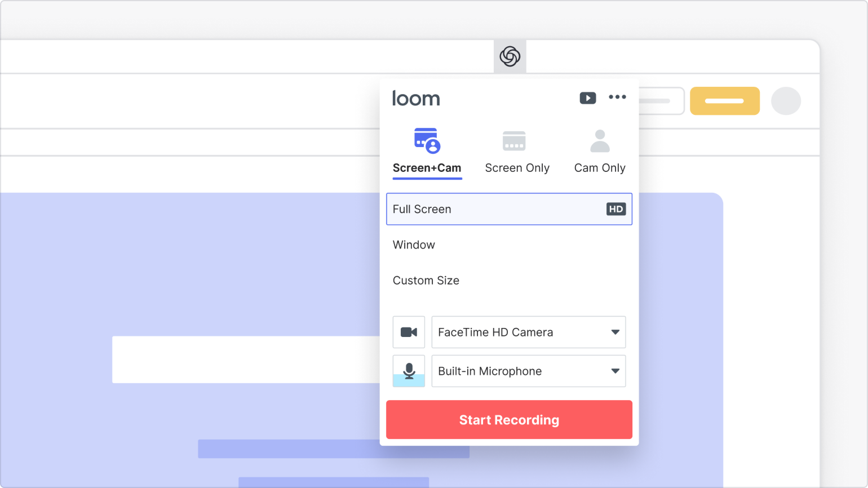Expand the Built-in Microphone dropdown
Image resolution: width=868 pixels, height=488 pixels.
pos(616,371)
